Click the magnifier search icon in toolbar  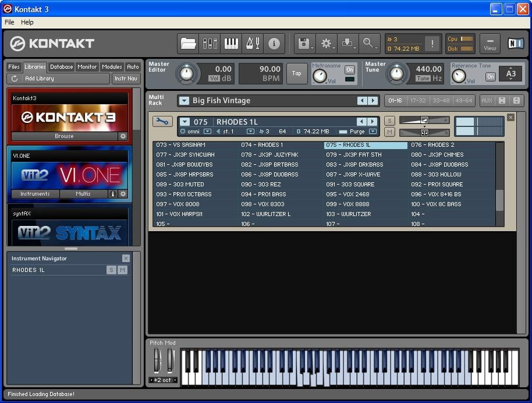coord(368,43)
